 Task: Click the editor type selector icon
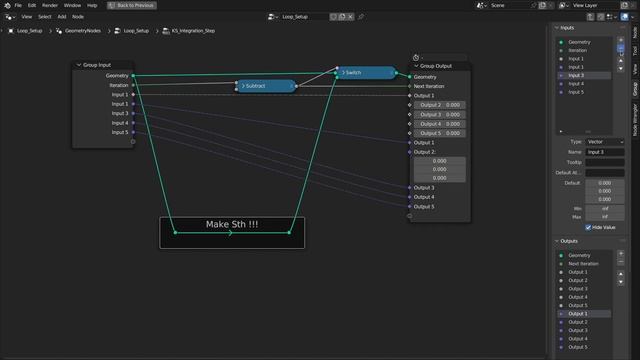pos(10,17)
